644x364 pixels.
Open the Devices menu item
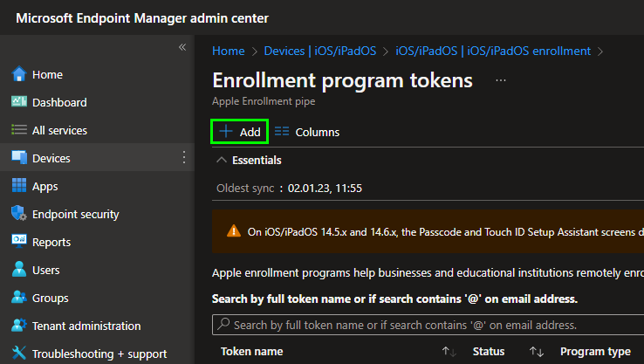tap(51, 159)
